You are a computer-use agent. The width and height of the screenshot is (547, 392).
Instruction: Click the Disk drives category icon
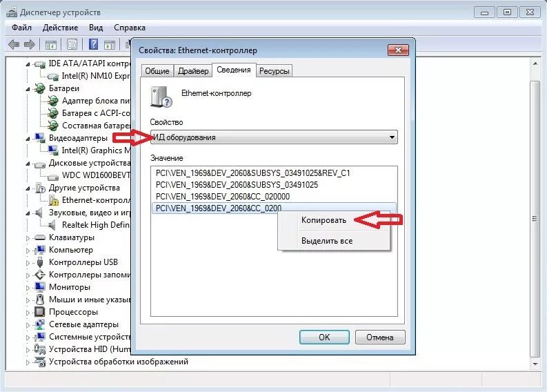pyautogui.click(x=40, y=164)
